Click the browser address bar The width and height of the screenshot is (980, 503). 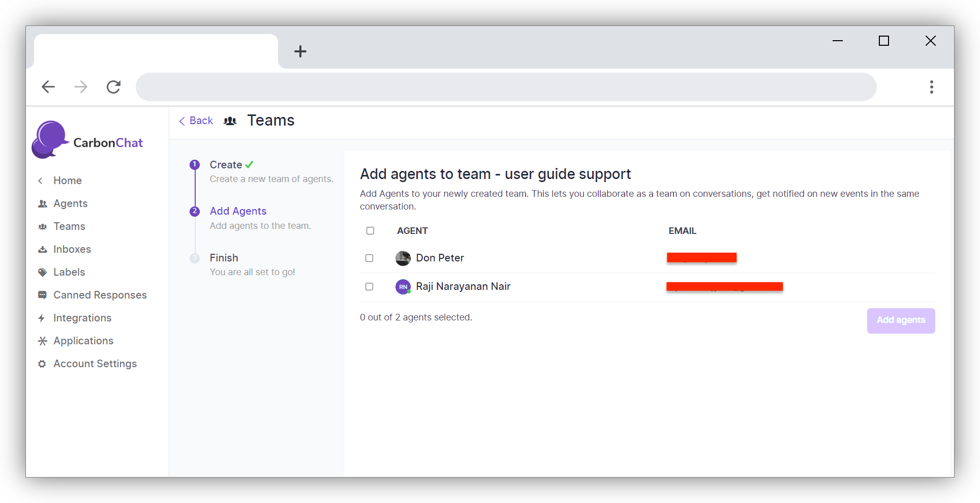point(506,87)
